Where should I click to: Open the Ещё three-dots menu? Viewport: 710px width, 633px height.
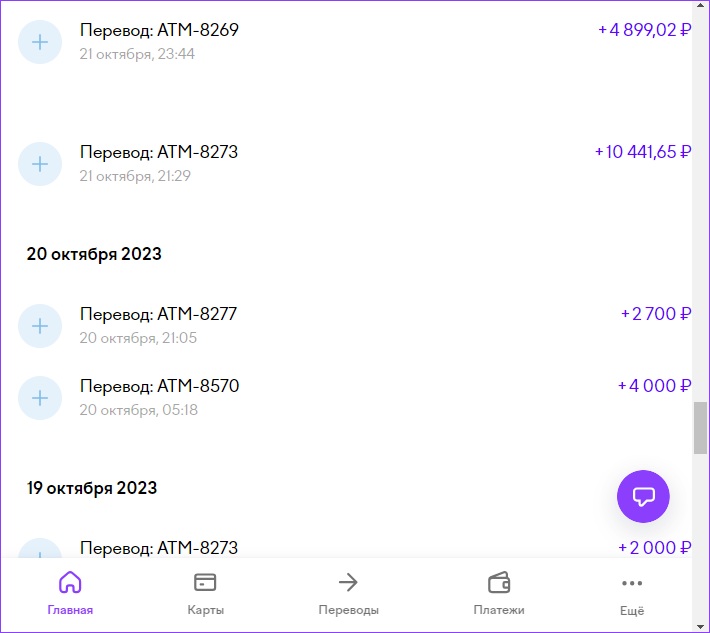pyautogui.click(x=632, y=583)
